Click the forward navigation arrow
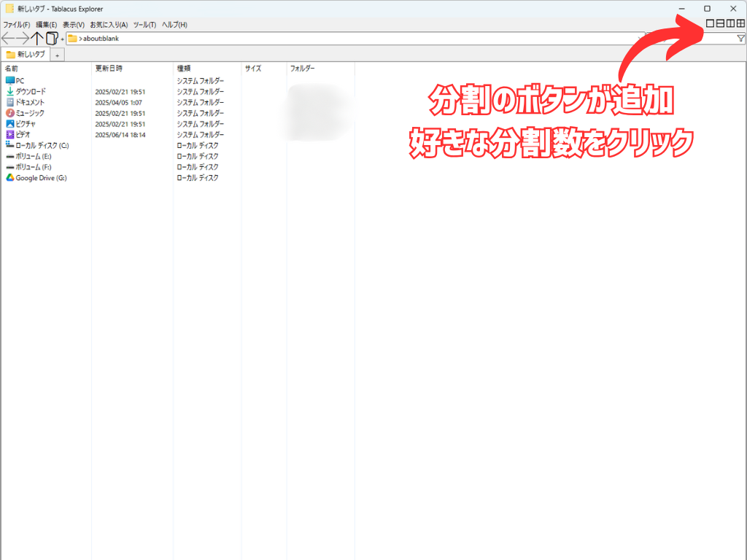747x560 pixels. 23,39
